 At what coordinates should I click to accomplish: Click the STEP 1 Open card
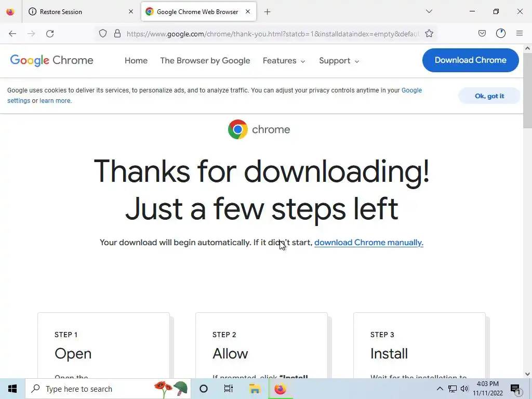pos(103,345)
